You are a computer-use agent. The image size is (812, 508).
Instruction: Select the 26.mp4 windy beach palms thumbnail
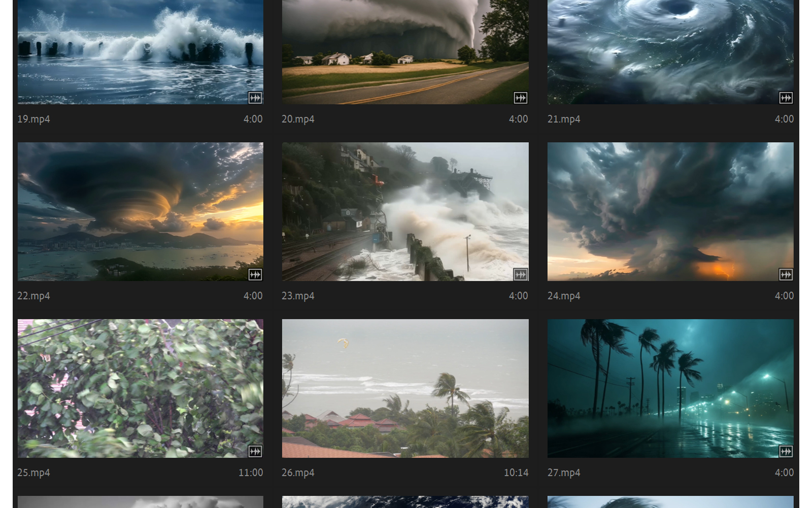pos(405,388)
